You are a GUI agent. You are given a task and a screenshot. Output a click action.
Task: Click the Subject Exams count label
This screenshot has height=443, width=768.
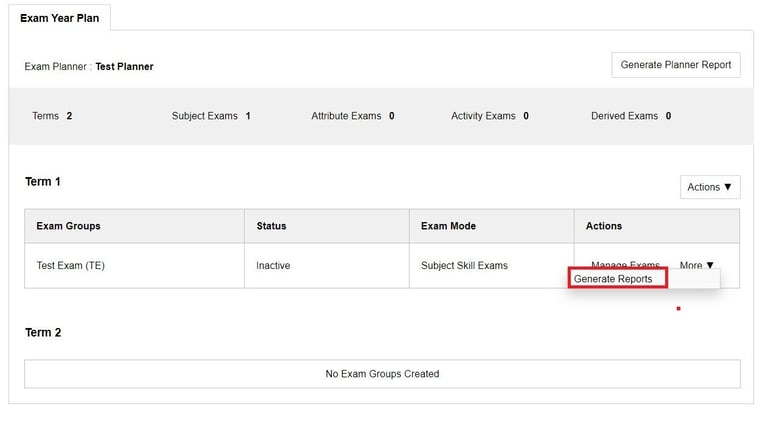click(x=211, y=116)
